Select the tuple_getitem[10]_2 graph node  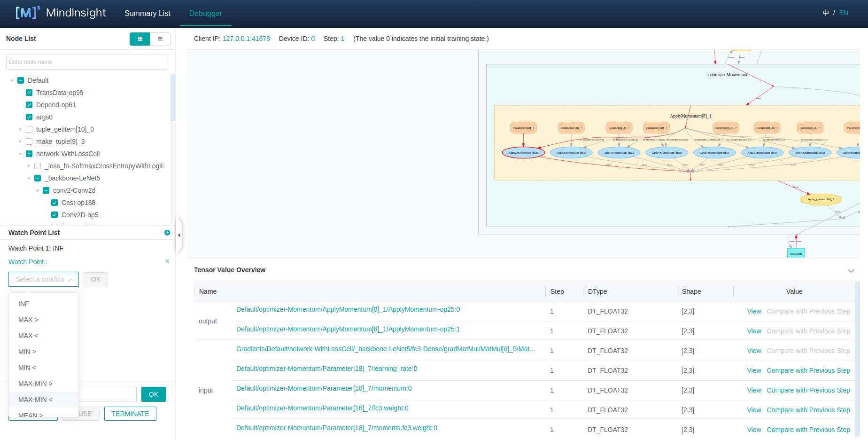point(821,199)
